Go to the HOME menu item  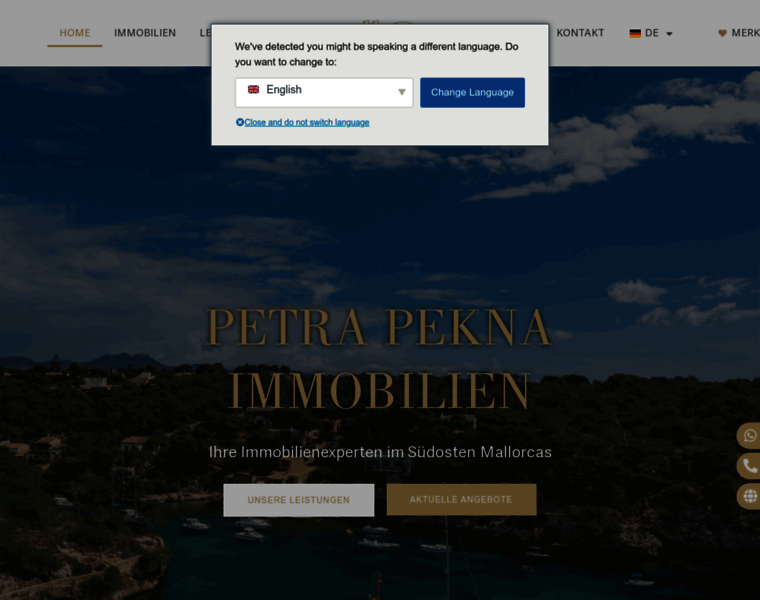pos(75,33)
